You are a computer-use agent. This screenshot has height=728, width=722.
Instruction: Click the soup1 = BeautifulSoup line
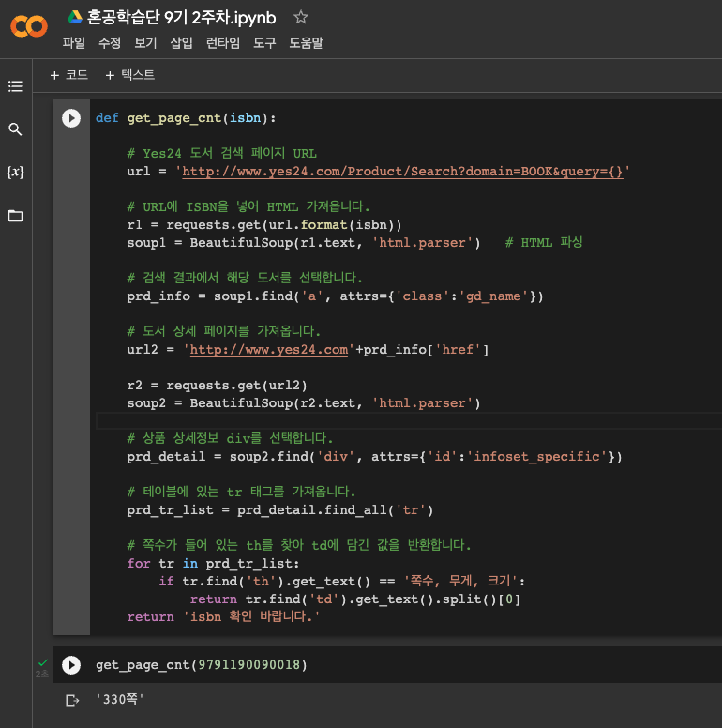304,242
